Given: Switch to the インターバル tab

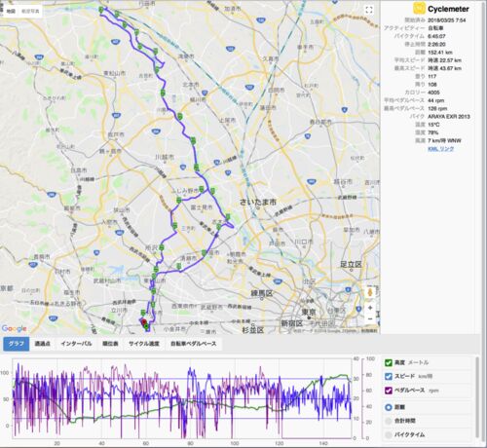Looking at the screenshot, I should [76, 344].
